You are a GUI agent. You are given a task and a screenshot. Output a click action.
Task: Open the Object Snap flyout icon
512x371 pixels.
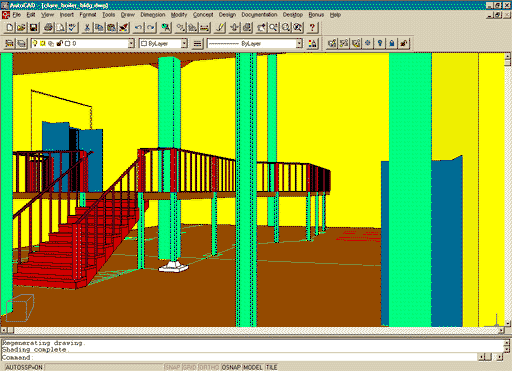[181, 27]
